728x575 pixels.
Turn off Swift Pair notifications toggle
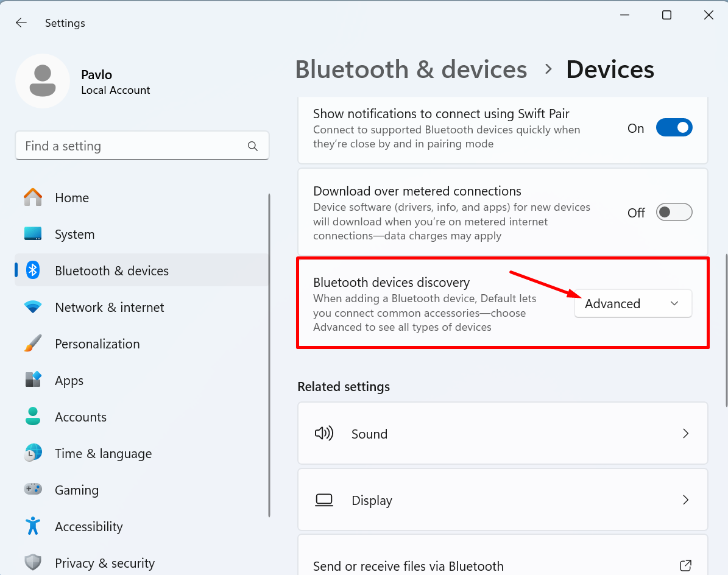click(674, 128)
